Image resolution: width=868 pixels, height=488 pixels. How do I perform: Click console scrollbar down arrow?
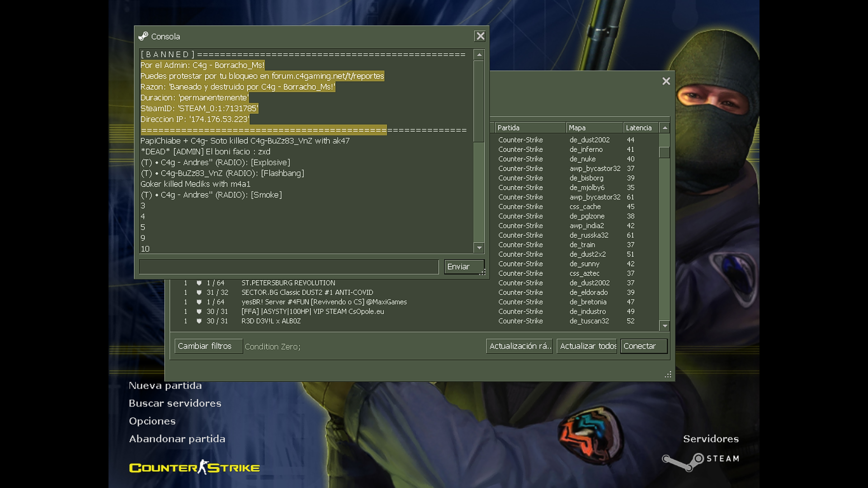coord(479,248)
